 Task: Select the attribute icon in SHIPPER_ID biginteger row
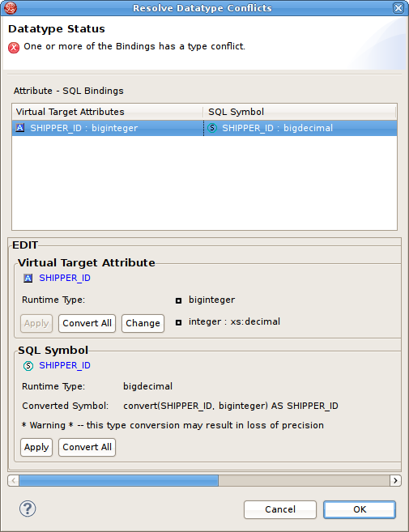[x=20, y=128]
